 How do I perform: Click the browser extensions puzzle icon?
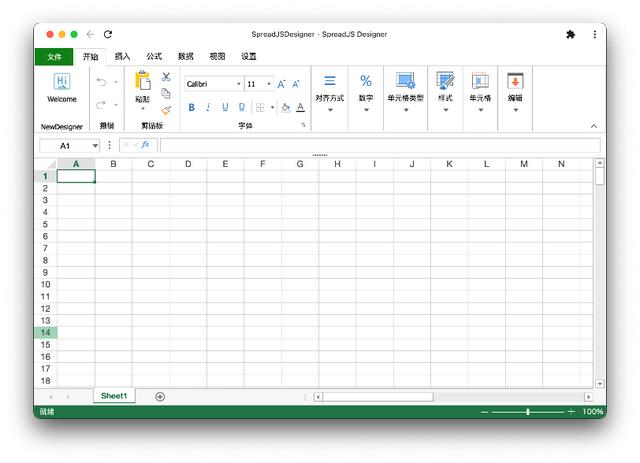[x=570, y=34]
